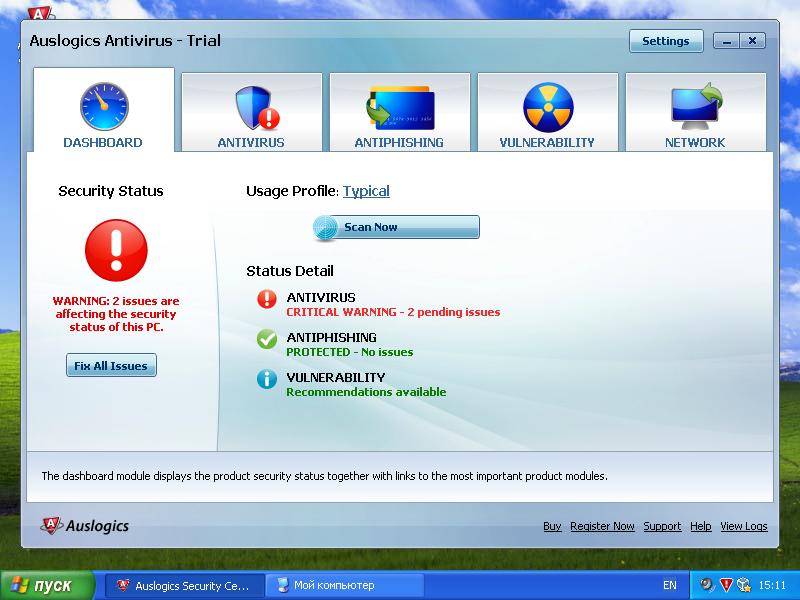This screenshot has width=800, height=600.
Task: Click the ANTIVIRUS status detail heading
Action: [321, 297]
